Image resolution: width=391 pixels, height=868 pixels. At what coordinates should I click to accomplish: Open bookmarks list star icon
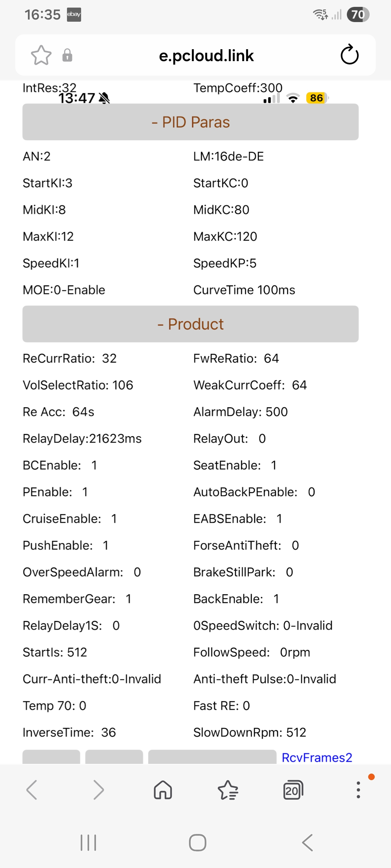coord(228,790)
